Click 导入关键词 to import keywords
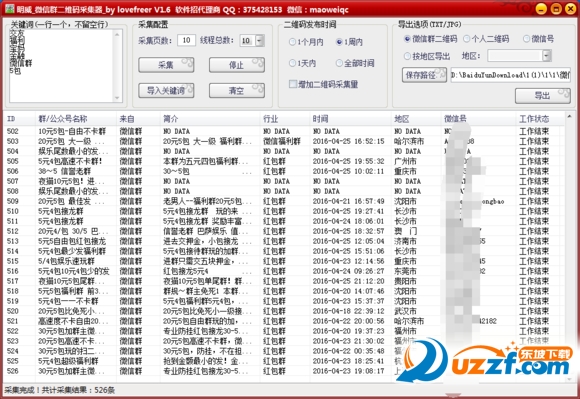 coord(166,90)
